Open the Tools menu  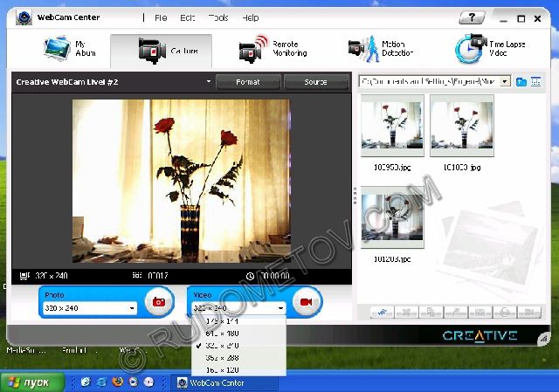click(x=218, y=17)
